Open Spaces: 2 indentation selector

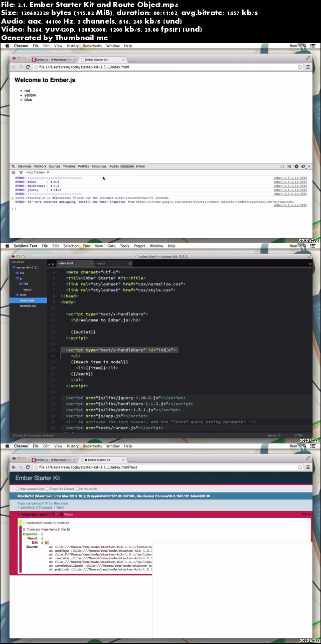tap(274, 435)
